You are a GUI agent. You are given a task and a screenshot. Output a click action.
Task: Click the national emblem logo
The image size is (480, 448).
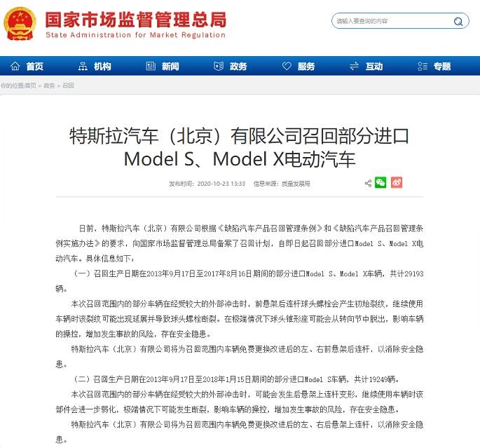pos(20,24)
